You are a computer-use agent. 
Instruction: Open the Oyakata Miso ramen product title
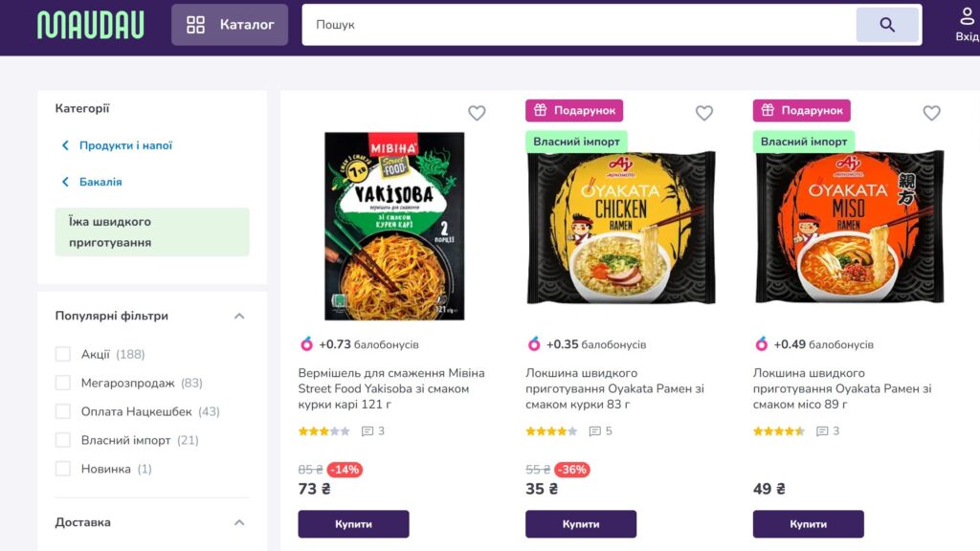(x=842, y=388)
